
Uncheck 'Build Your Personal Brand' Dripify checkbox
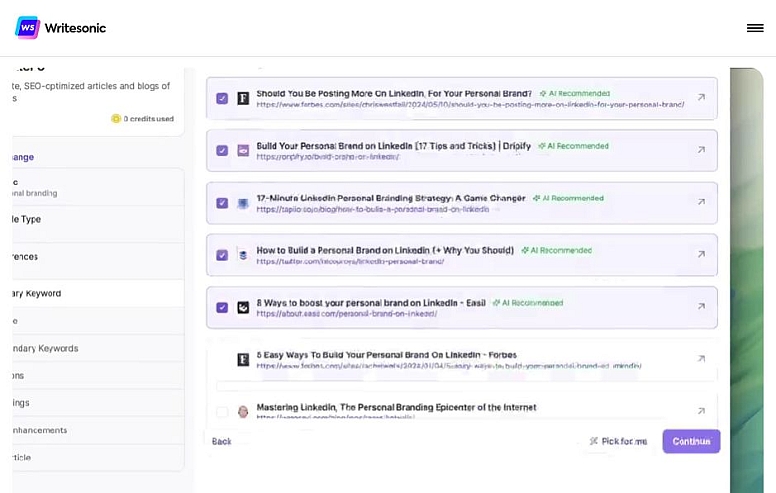click(x=222, y=150)
